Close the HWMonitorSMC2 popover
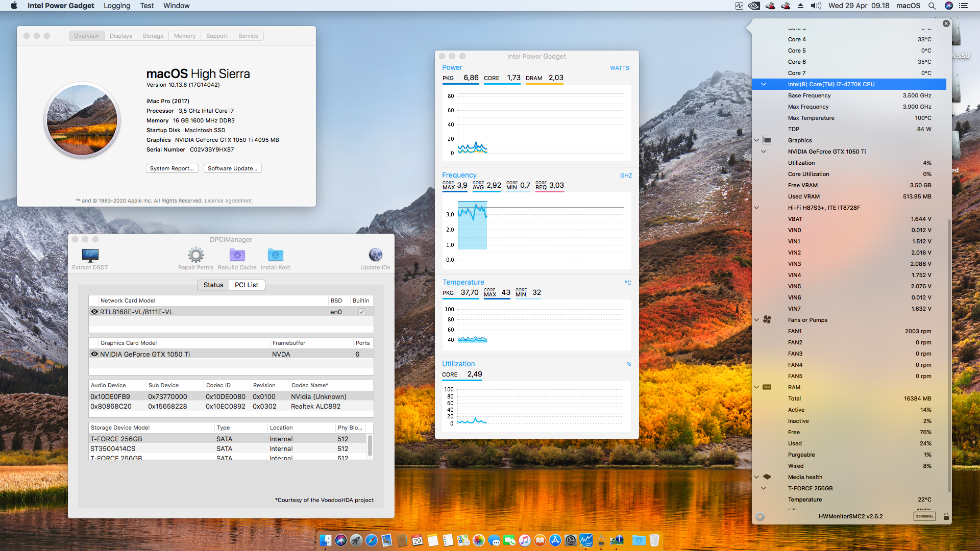980x551 pixels. pyautogui.click(x=946, y=23)
